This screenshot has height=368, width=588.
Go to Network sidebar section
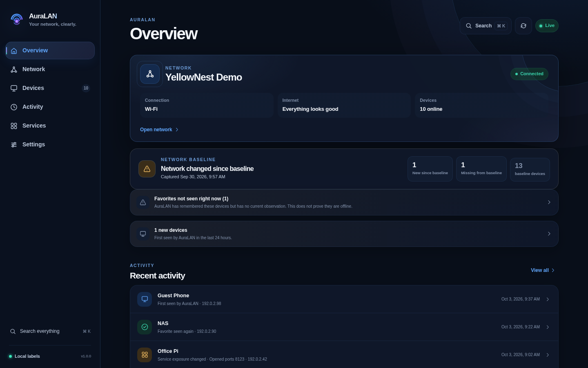pos(50,69)
